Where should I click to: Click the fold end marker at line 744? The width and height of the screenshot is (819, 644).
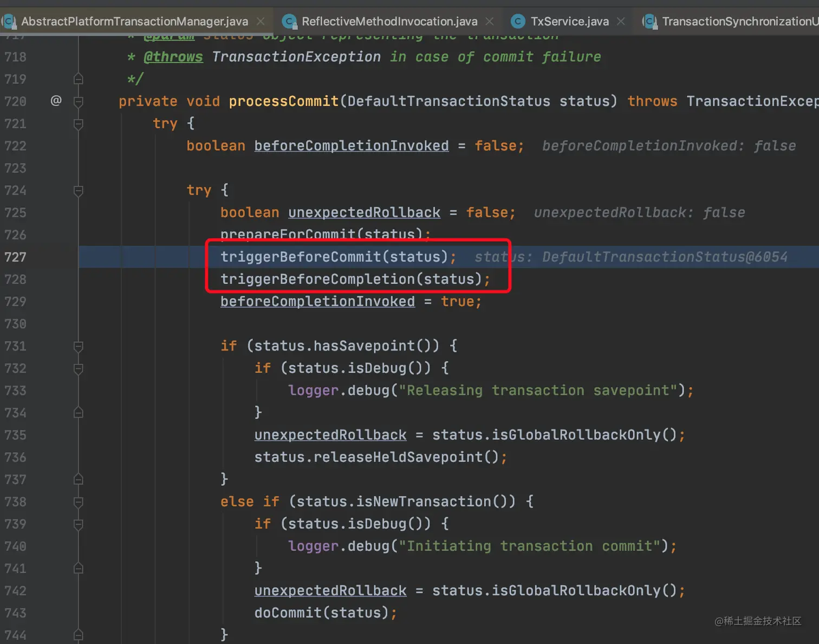pyautogui.click(x=79, y=635)
